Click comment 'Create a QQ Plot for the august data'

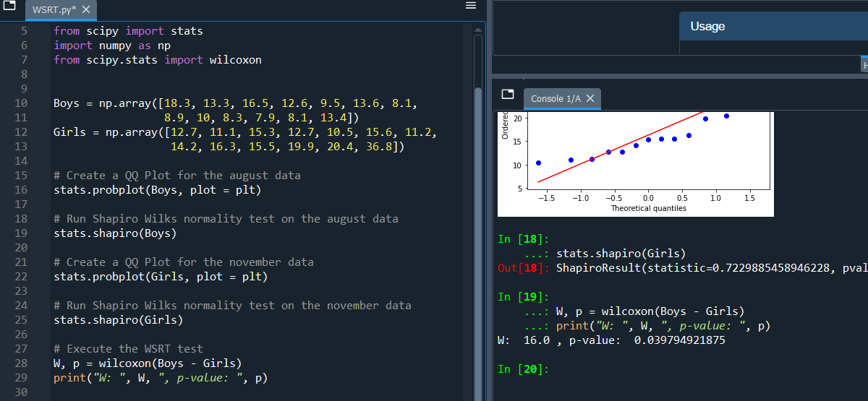[177, 176]
